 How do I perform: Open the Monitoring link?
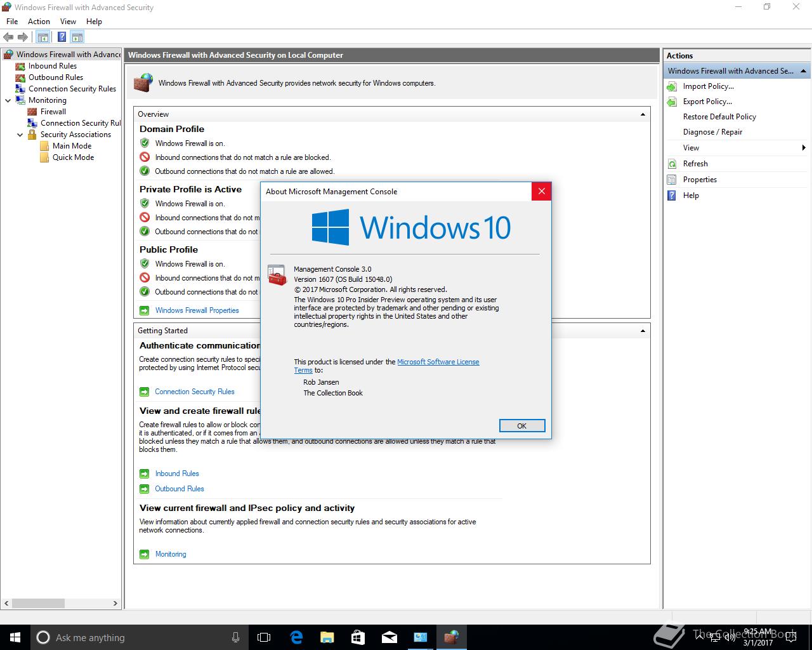pos(171,554)
